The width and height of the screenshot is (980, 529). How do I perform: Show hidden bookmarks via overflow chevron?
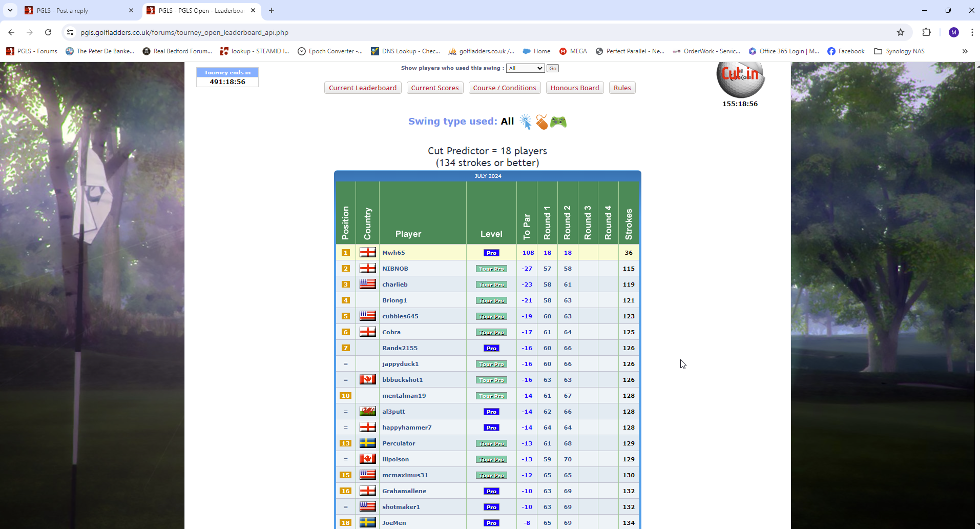[x=965, y=51]
